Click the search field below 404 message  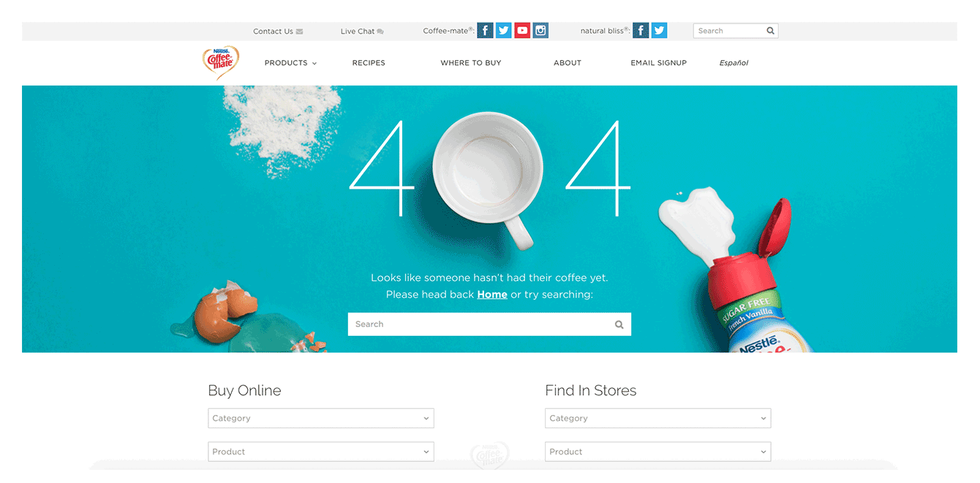coord(489,324)
